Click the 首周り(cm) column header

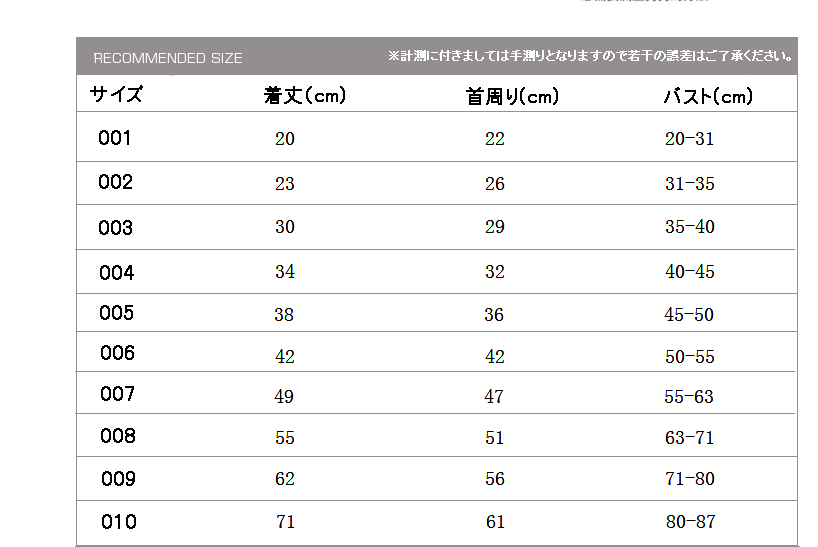tap(512, 96)
